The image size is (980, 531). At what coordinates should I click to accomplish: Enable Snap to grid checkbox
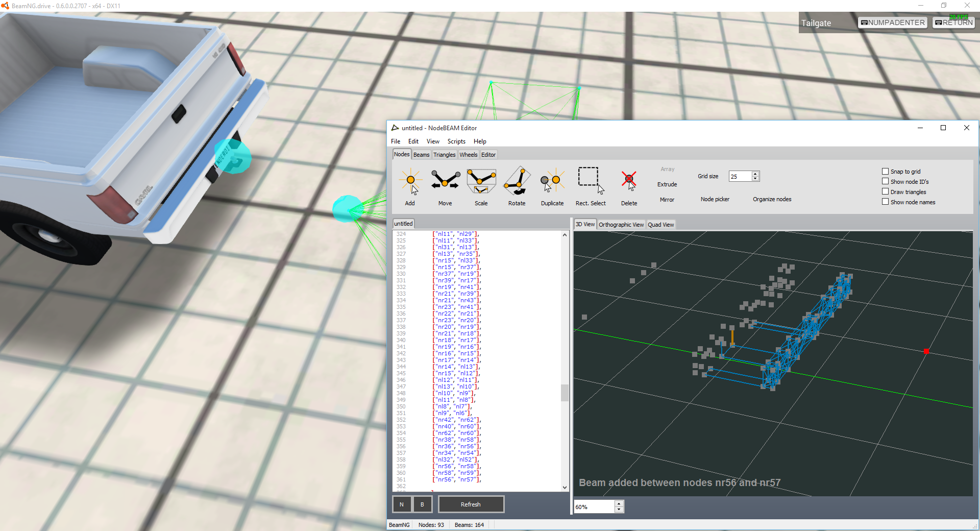click(x=886, y=171)
